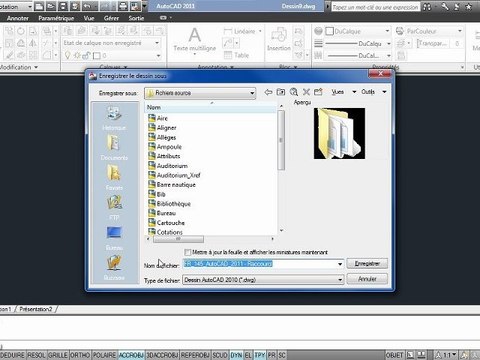Open the Outils dropdown menu
Image resolution: width=480 pixels, height=360 pixels.
374,92
